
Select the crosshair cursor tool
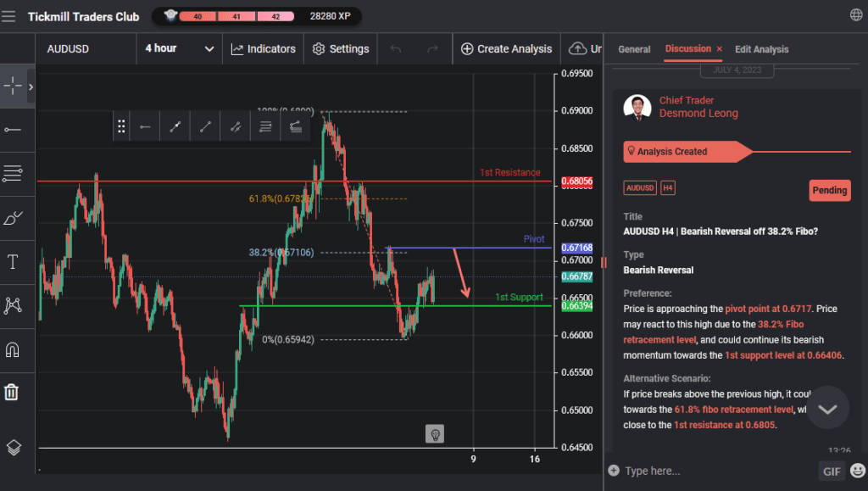[13, 86]
